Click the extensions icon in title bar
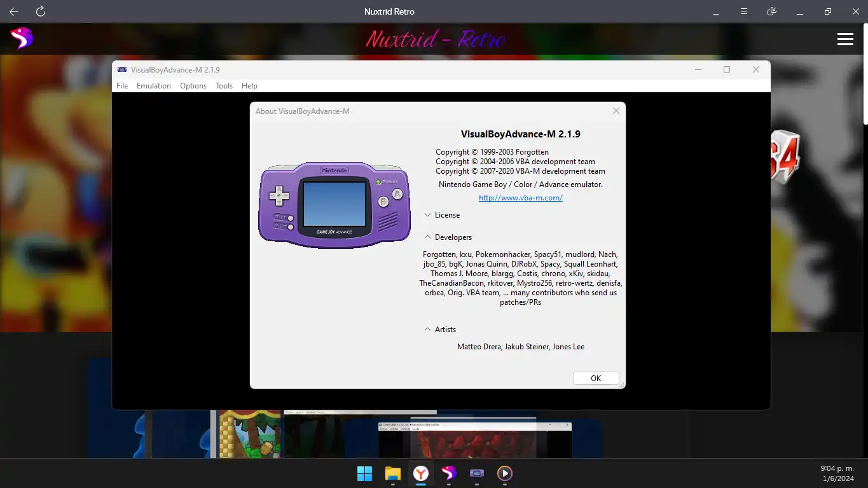This screenshot has width=868, height=488. (x=772, y=11)
